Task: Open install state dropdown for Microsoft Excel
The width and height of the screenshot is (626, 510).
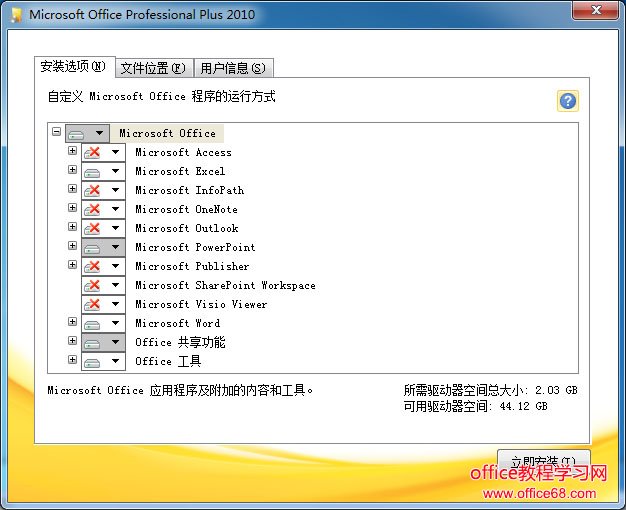Action: (103, 171)
